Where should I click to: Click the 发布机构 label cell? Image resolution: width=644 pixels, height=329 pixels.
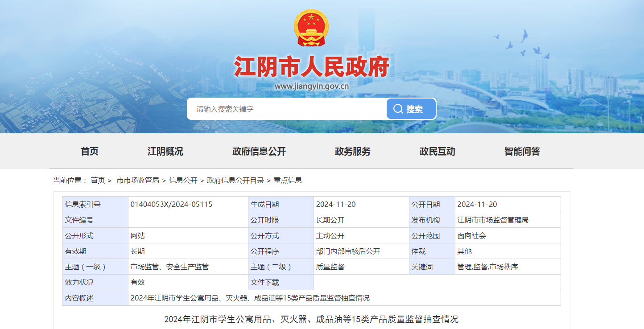432,220
